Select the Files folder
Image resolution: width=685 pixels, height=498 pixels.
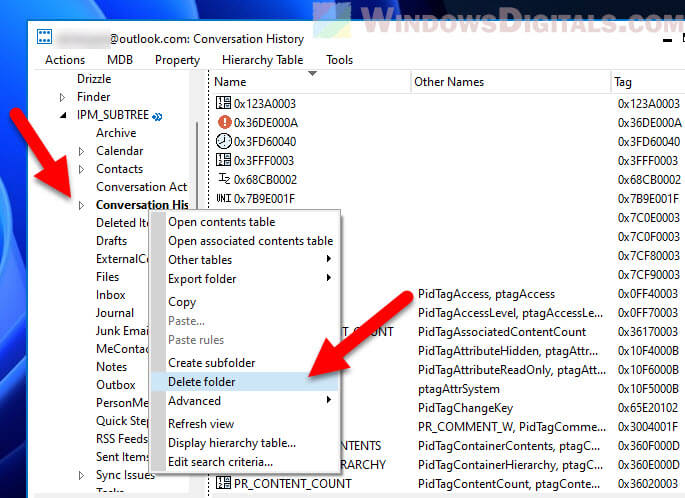(107, 277)
